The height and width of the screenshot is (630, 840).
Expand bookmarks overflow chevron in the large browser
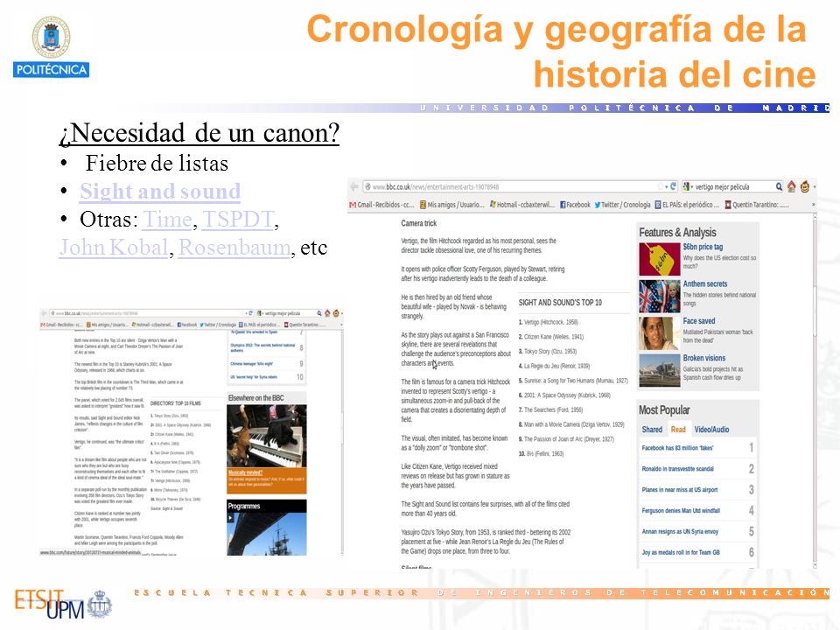pos(813,205)
